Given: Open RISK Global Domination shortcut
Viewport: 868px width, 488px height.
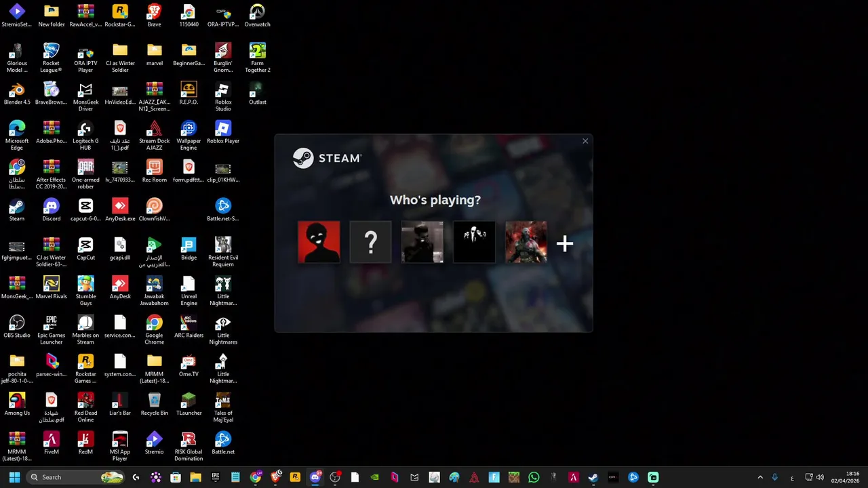Looking at the screenshot, I should click(x=189, y=447).
